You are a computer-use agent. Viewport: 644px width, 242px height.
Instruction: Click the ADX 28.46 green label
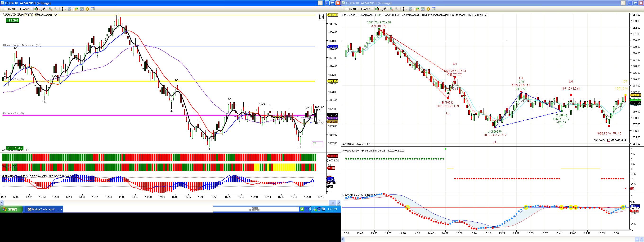pyautogui.click(x=15, y=148)
